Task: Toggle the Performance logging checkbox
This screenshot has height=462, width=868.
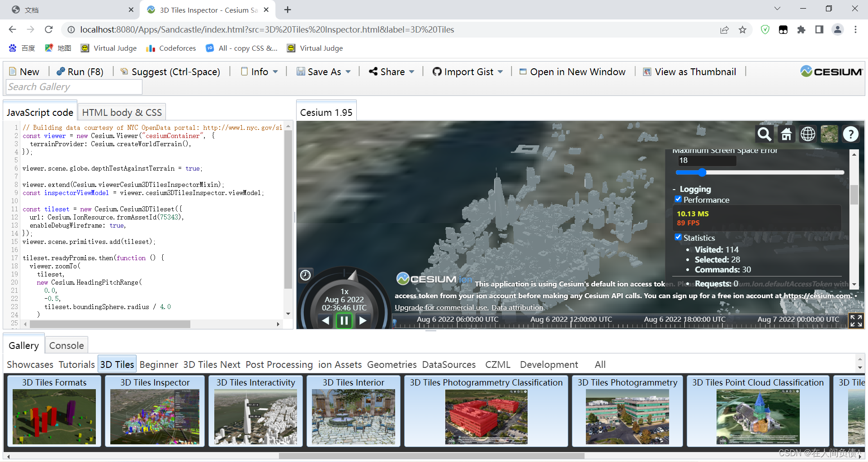Action: 678,199
